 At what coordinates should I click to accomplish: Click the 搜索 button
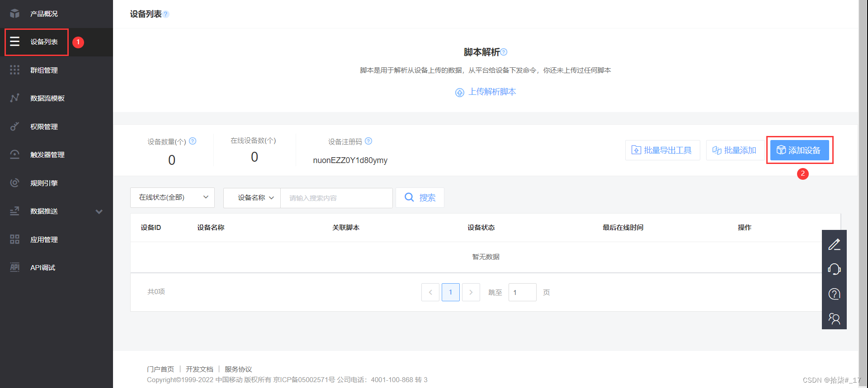coord(420,197)
